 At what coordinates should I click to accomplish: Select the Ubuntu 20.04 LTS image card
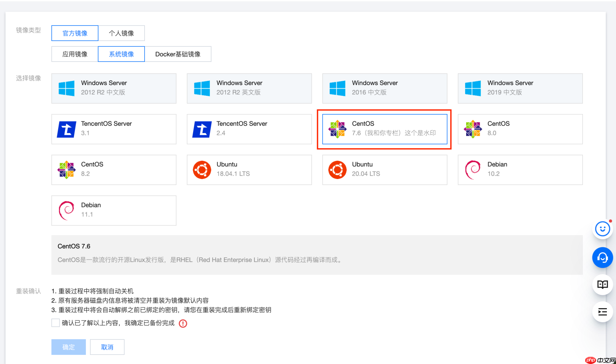pyautogui.click(x=384, y=169)
